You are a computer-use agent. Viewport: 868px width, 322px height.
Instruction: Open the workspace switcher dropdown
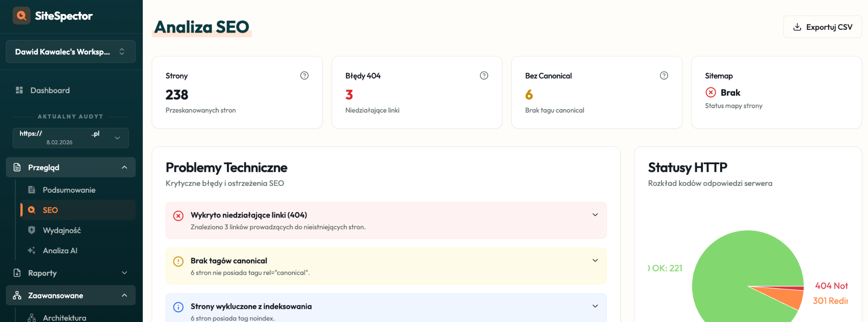click(71, 52)
